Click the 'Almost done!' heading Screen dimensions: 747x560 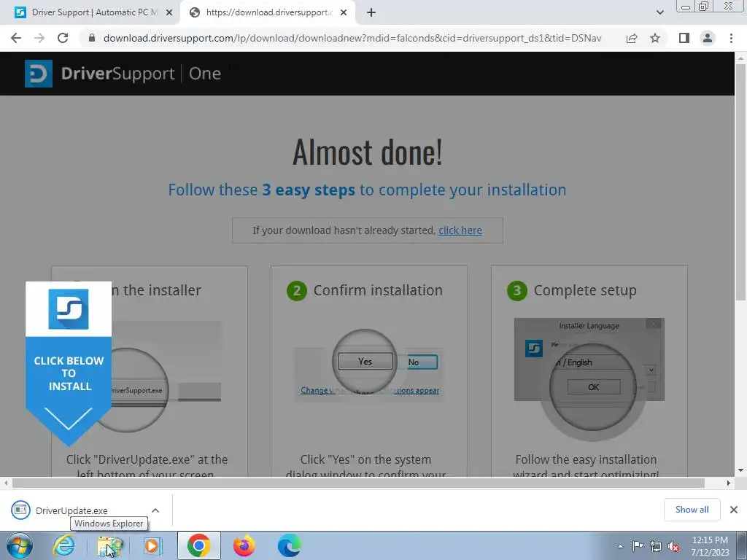[x=368, y=152]
